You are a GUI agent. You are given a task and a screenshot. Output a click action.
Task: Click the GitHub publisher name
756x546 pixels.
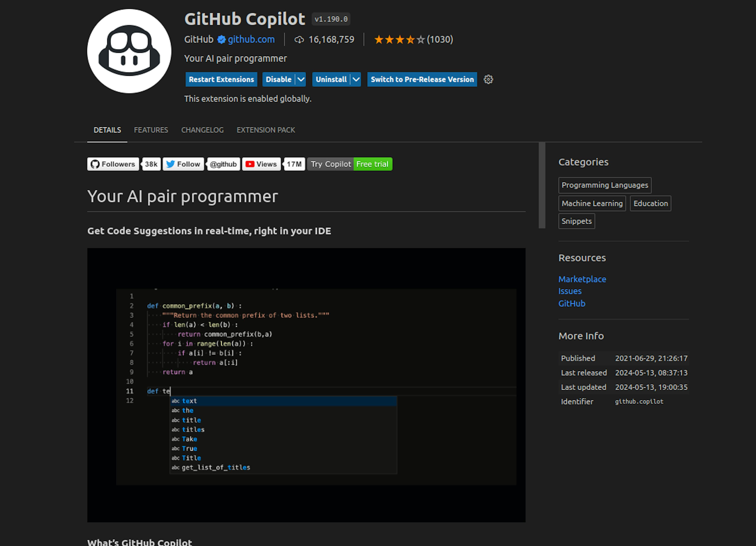pos(199,40)
